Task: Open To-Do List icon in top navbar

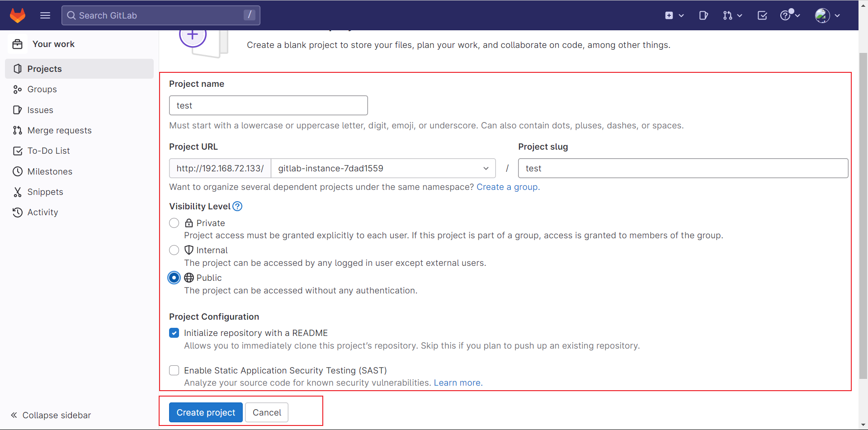Action: (x=762, y=15)
